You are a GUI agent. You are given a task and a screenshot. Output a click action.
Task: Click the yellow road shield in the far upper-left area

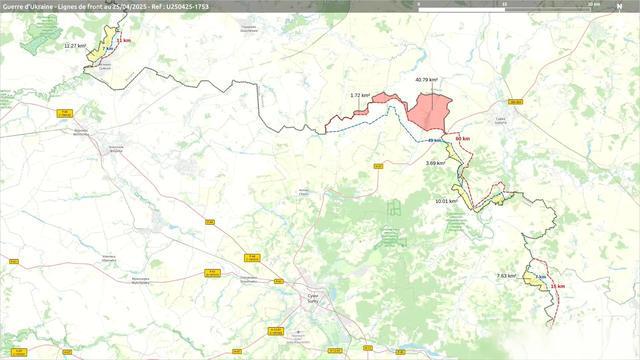(65, 113)
